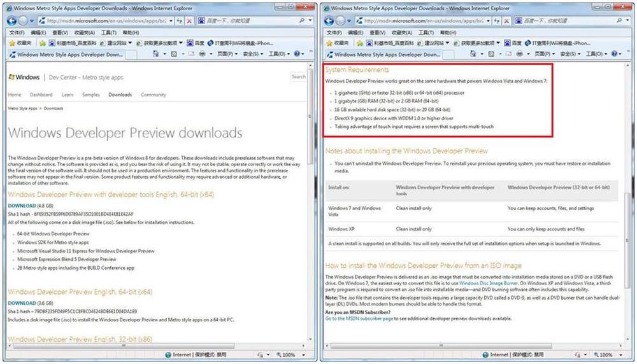Click the Back arrow in the left window

12,20
